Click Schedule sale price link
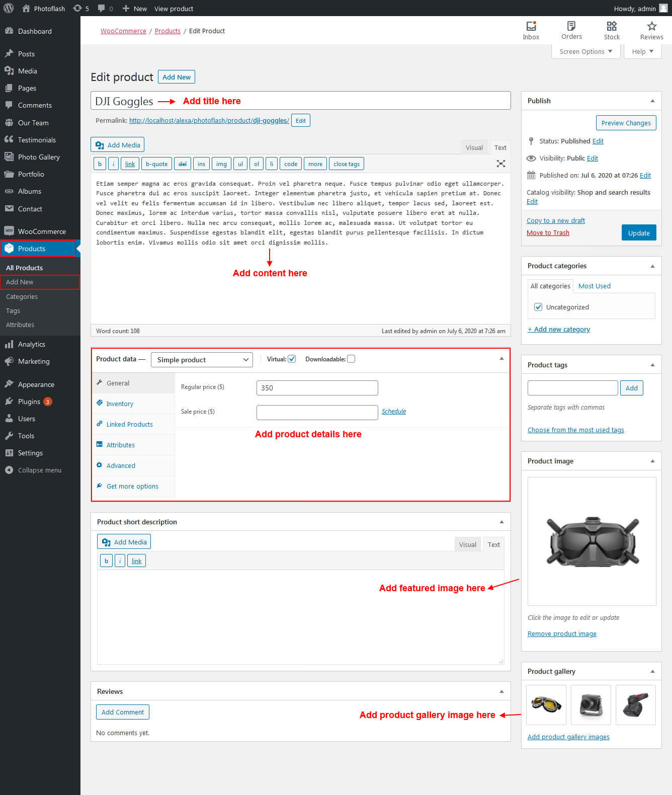Viewport: 672px width, 795px height. [x=394, y=412]
